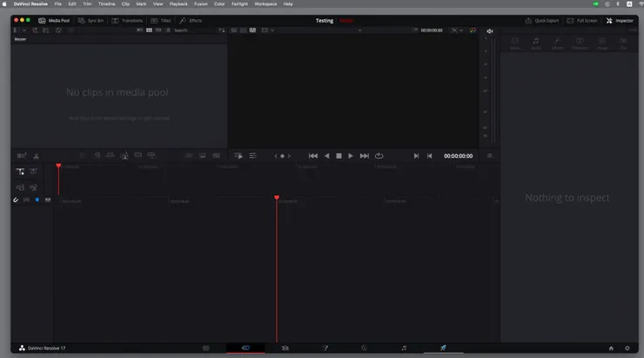The height and width of the screenshot is (358, 644).
Task: Jump to previous edit point
Action: click(430, 156)
